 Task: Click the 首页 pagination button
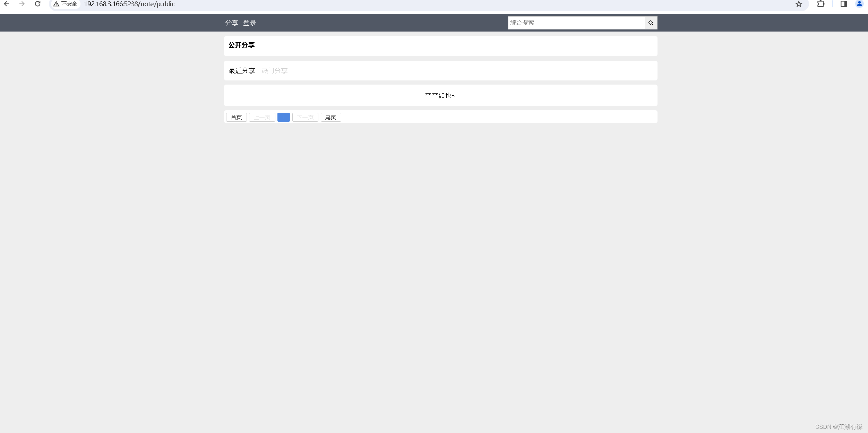pos(236,117)
